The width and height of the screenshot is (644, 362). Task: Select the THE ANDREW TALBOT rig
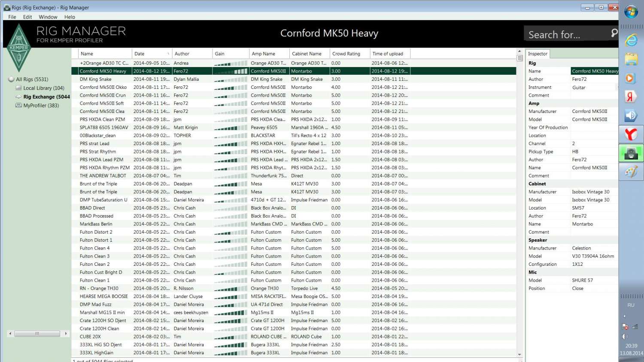tap(294, 176)
